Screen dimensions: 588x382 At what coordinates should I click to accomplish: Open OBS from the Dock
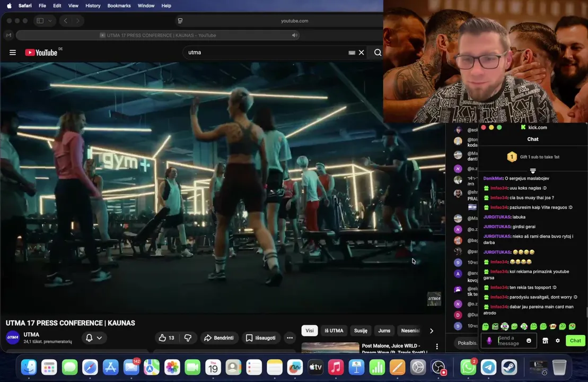(438, 367)
